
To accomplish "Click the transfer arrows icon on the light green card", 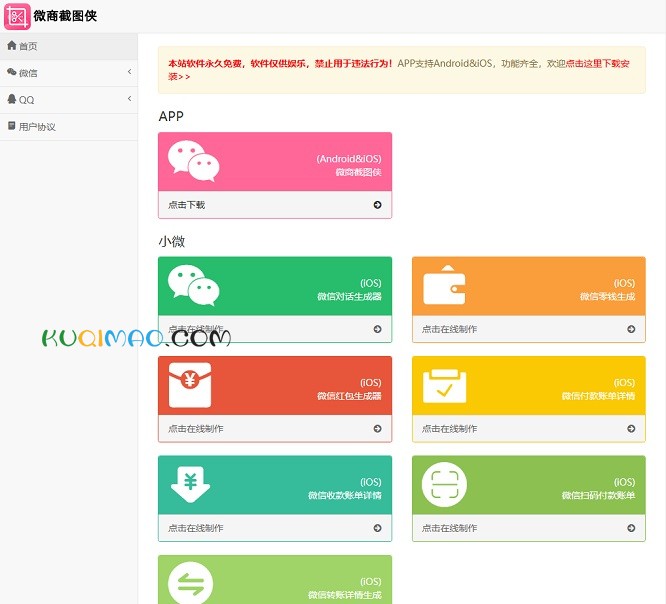I will click(x=190, y=583).
